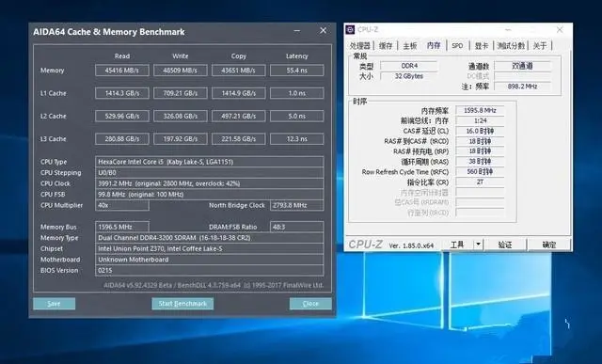Click the L1 Cache Read value 1414.3 GB/s
602x364 pixels.
122,93
